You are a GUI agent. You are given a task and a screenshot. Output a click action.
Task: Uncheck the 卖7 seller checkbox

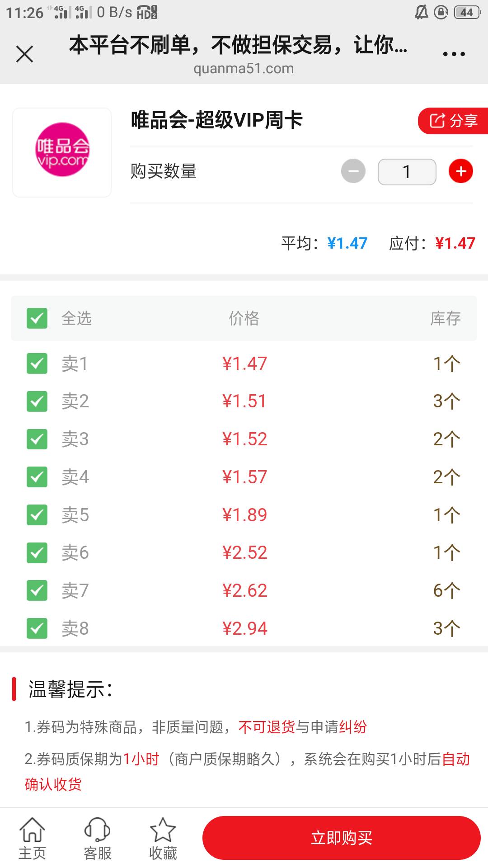tap(37, 590)
